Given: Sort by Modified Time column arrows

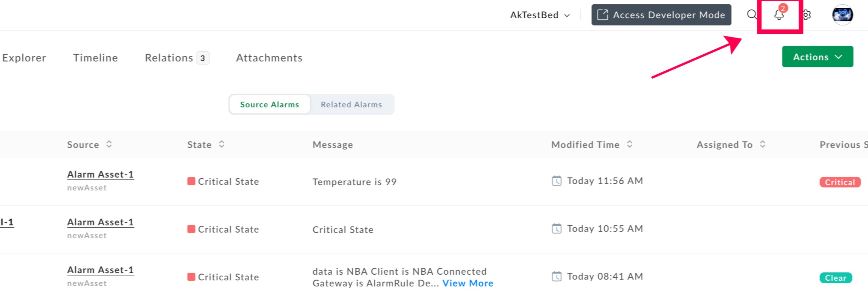Looking at the screenshot, I should point(630,144).
